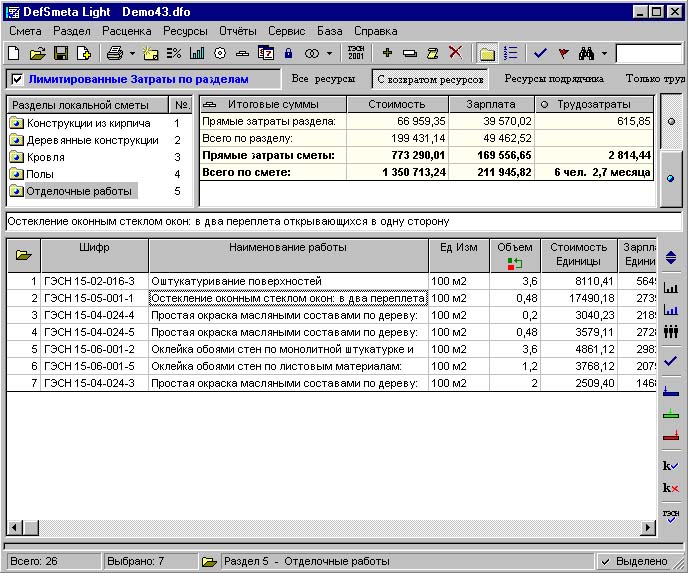
Task: Open the Расценка menu
Action: [x=126, y=31]
